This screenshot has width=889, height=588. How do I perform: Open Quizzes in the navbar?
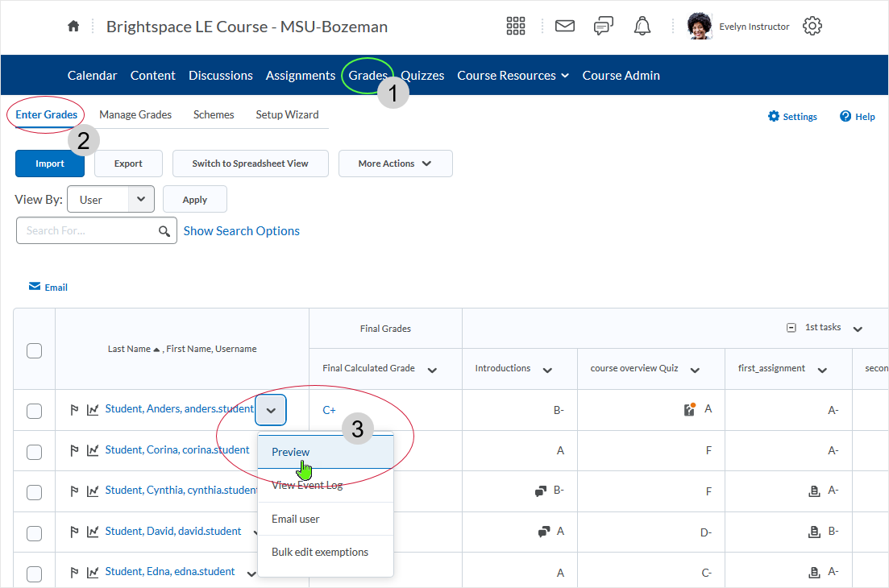[422, 76]
